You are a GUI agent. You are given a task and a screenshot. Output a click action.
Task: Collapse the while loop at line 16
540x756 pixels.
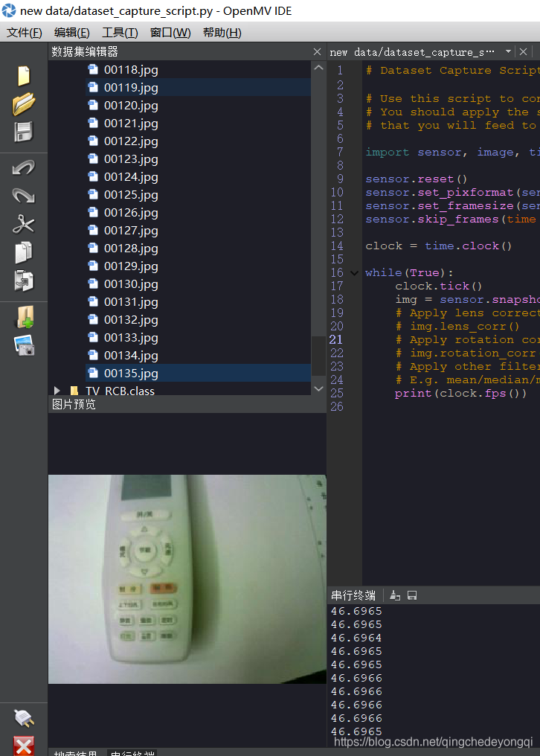[x=354, y=273]
